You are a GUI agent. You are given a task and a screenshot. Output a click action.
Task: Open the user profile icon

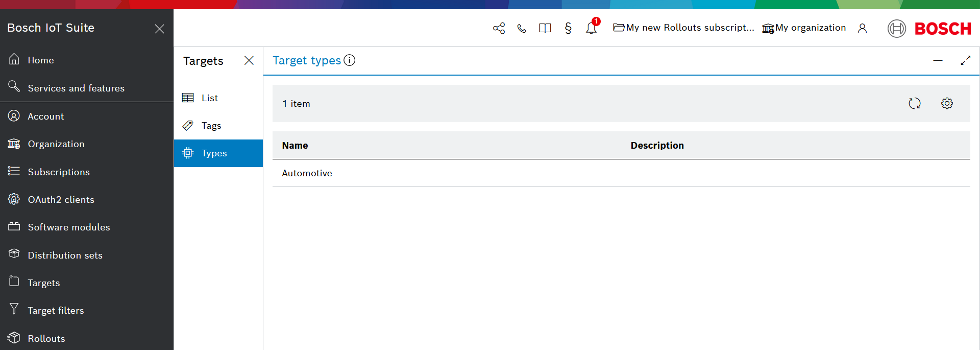point(862,28)
